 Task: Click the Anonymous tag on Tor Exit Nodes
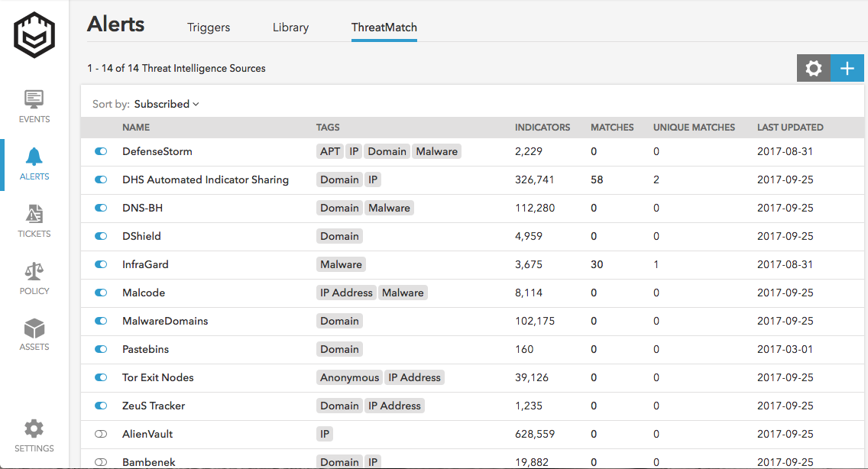[x=349, y=377]
